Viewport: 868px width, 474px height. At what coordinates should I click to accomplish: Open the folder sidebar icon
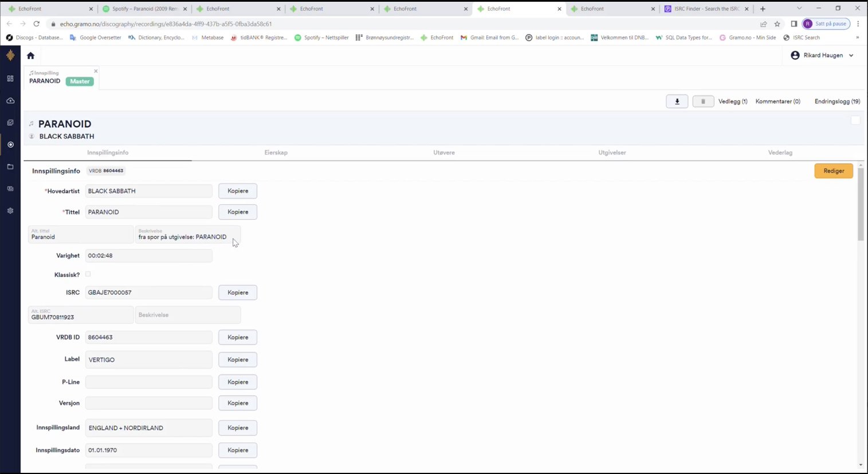(x=10, y=167)
